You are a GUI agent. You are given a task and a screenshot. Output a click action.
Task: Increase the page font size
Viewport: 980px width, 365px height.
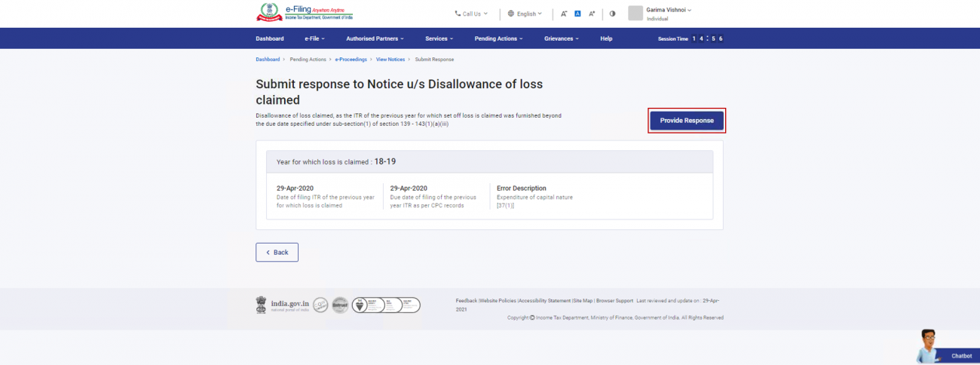tap(592, 14)
